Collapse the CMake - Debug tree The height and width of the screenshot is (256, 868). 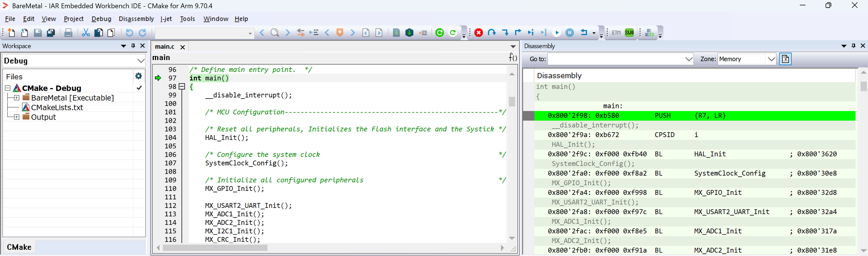coord(8,88)
